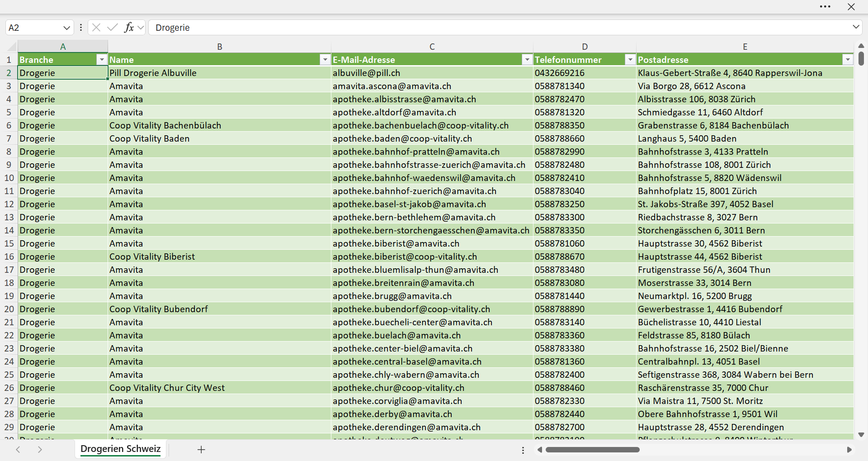Select phone number 0588783250
This screenshot has height=461, width=868.
(x=585, y=204)
